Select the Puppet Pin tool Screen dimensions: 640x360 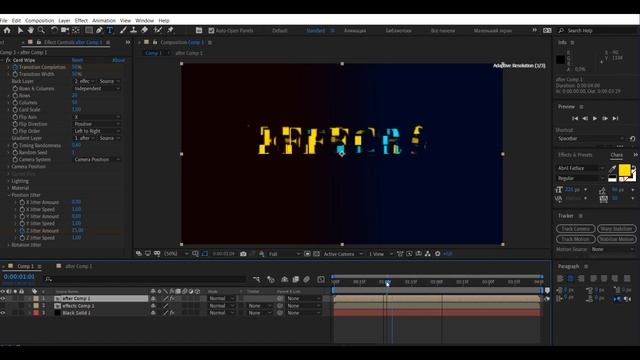click(x=171, y=31)
